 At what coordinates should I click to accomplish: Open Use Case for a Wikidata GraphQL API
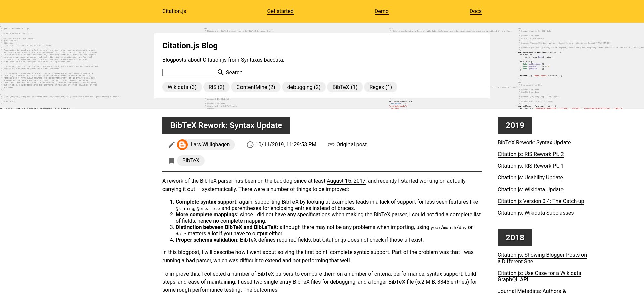coord(539,276)
